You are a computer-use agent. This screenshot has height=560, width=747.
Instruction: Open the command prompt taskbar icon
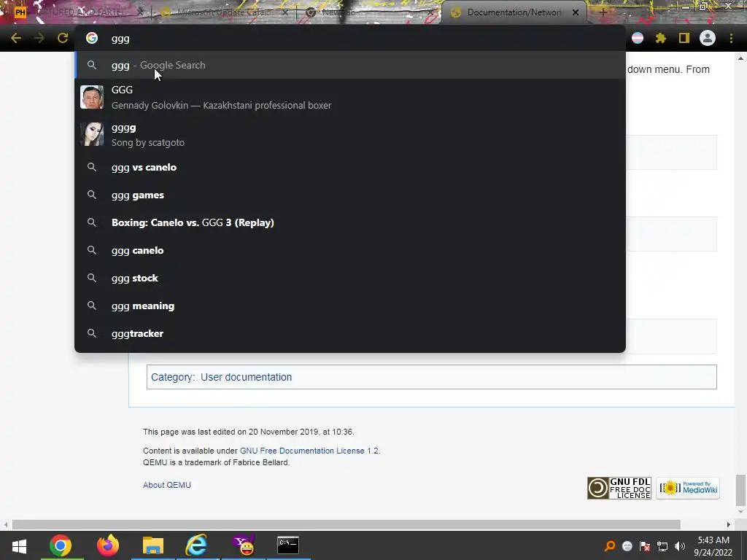(288, 545)
